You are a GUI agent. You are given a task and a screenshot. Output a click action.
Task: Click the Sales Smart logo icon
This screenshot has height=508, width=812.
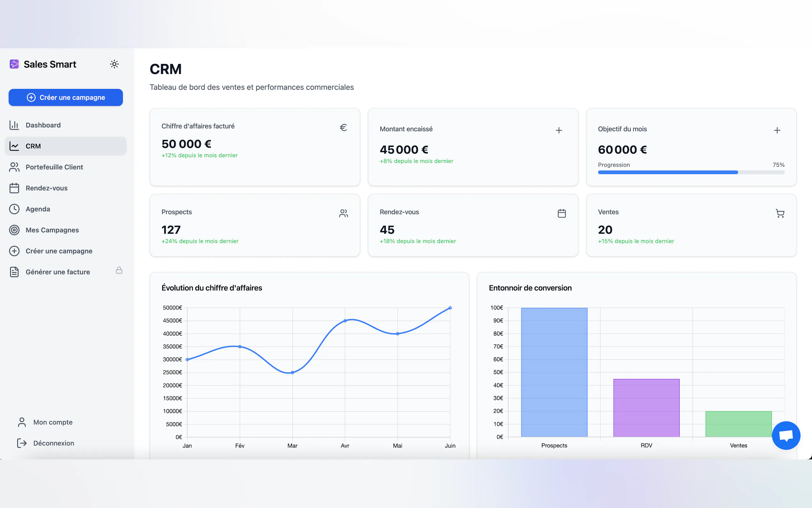pyautogui.click(x=14, y=64)
